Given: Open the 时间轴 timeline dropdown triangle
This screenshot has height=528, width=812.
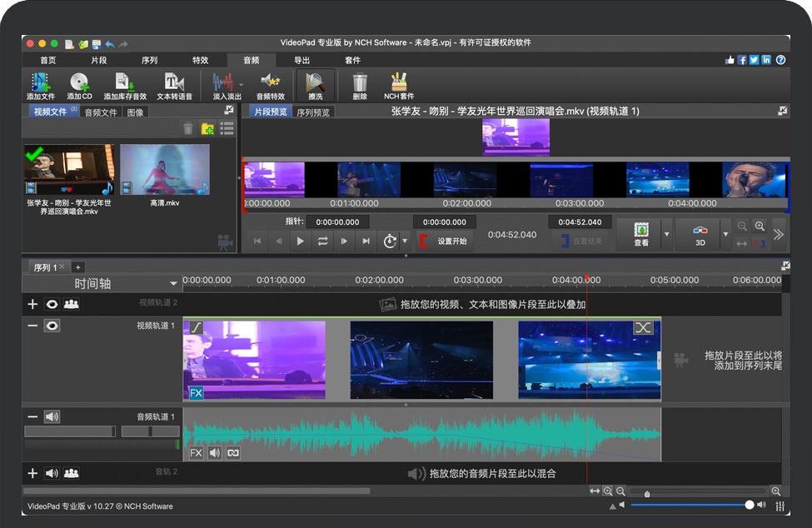Looking at the screenshot, I should tap(173, 284).
